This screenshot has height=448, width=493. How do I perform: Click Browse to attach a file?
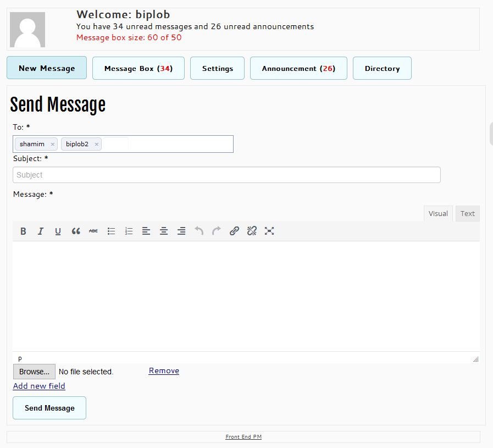pyautogui.click(x=34, y=372)
